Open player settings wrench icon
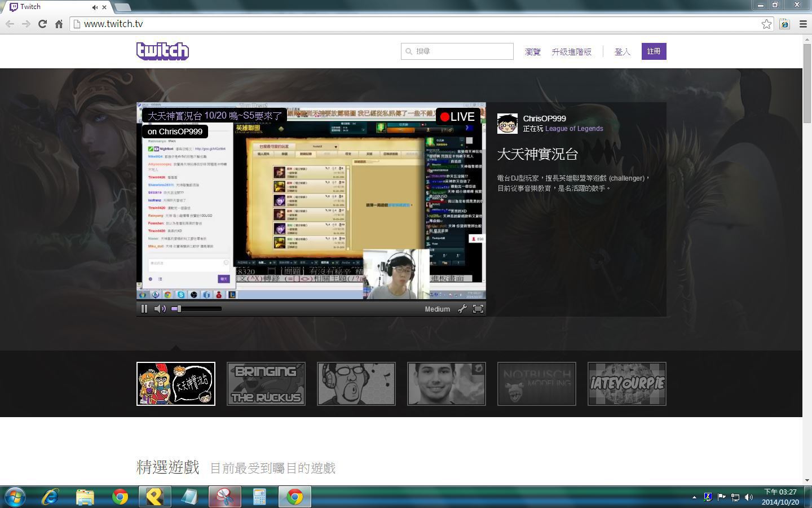This screenshot has width=812, height=508. [462, 309]
